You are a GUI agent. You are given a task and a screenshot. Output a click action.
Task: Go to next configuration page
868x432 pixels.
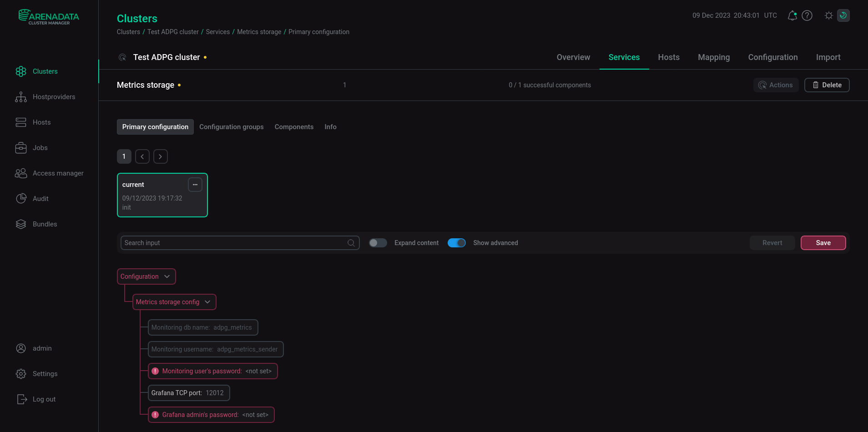click(161, 156)
